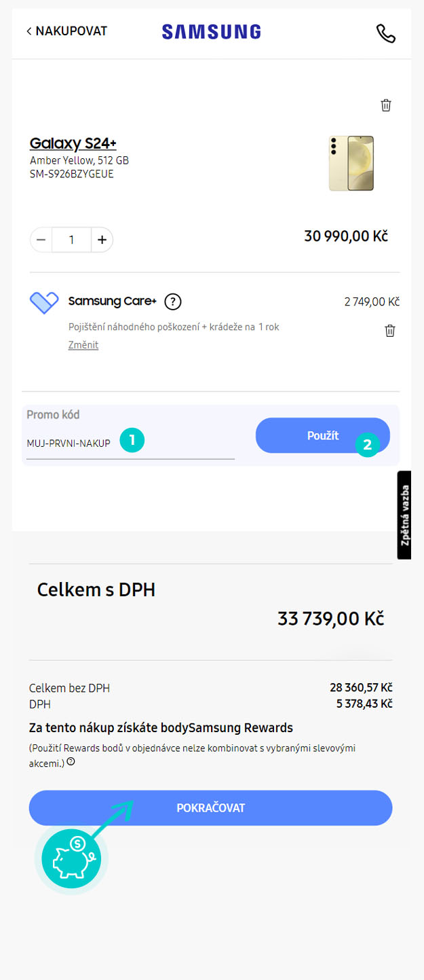Click the Samsung Rewards text link
424x980 pixels.
pos(241,728)
